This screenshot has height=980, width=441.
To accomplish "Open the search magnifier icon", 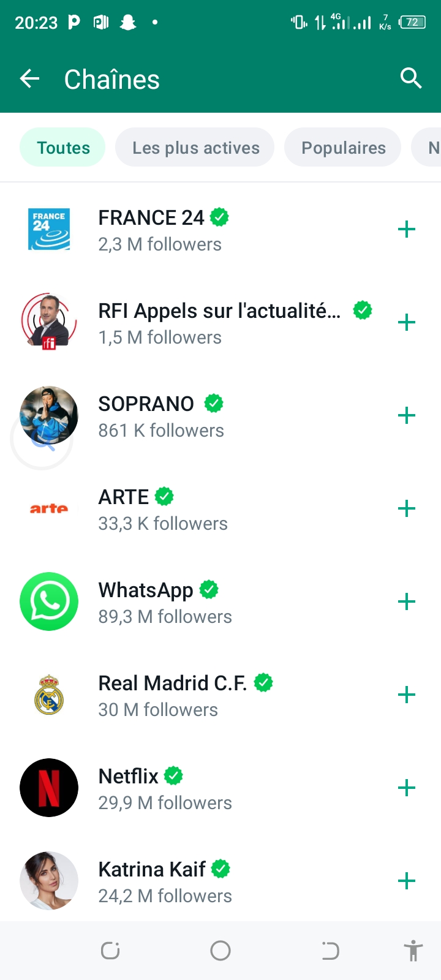I will [x=411, y=79].
